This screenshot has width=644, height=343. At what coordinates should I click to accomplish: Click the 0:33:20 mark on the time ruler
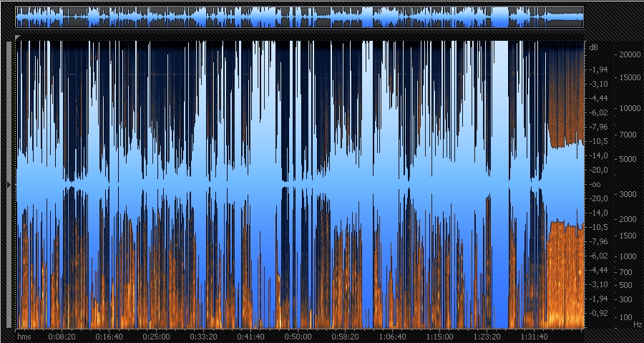[x=203, y=337]
